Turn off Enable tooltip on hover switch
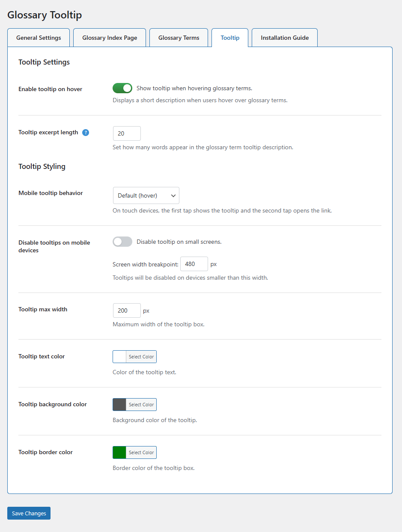 point(122,88)
